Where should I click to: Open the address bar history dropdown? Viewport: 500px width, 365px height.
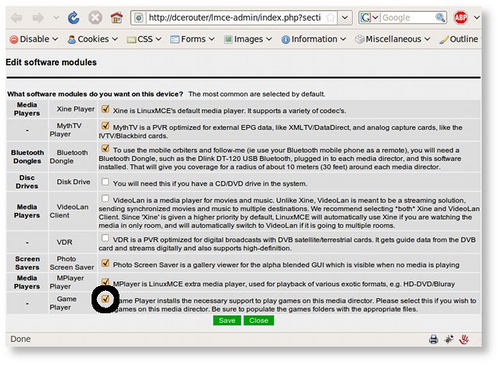(x=345, y=18)
